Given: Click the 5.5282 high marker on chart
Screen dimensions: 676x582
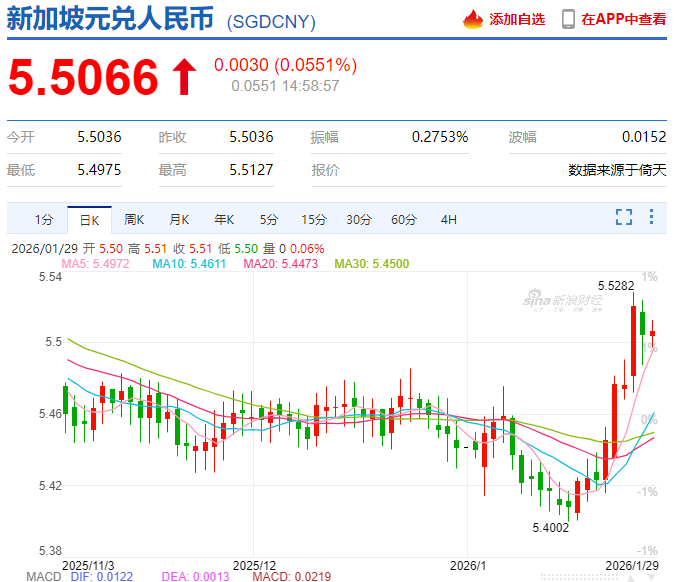Looking at the screenshot, I should click(x=617, y=286).
